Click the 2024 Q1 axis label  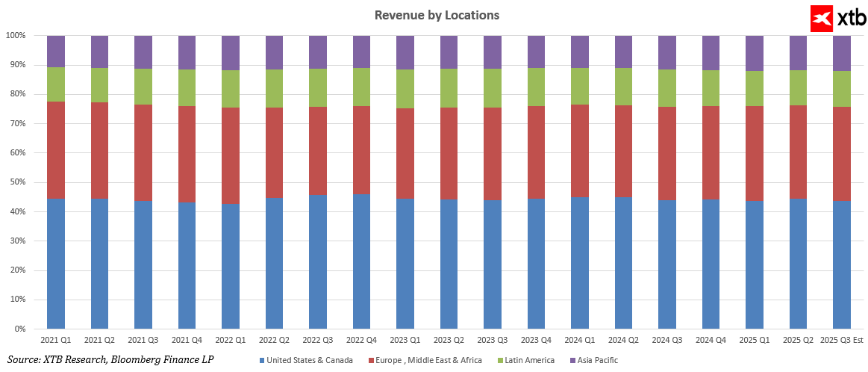pos(581,341)
